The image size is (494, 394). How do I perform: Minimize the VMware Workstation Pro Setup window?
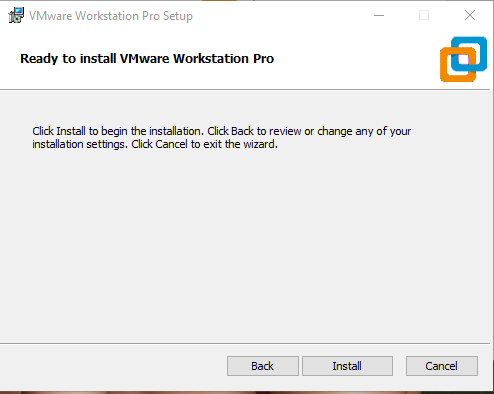point(379,15)
